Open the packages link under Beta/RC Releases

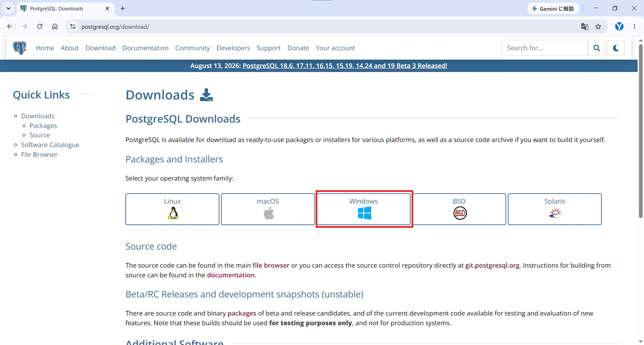tap(242, 313)
